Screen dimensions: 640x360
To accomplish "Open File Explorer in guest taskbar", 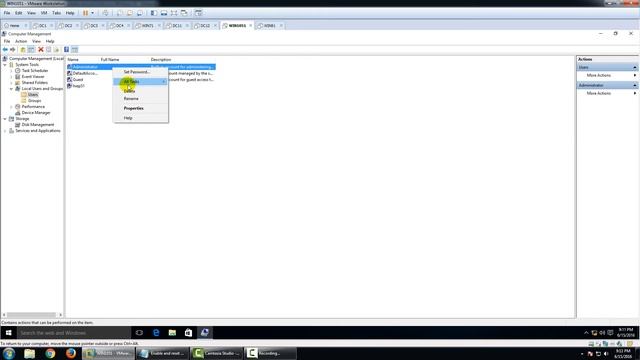I will pos(172,333).
